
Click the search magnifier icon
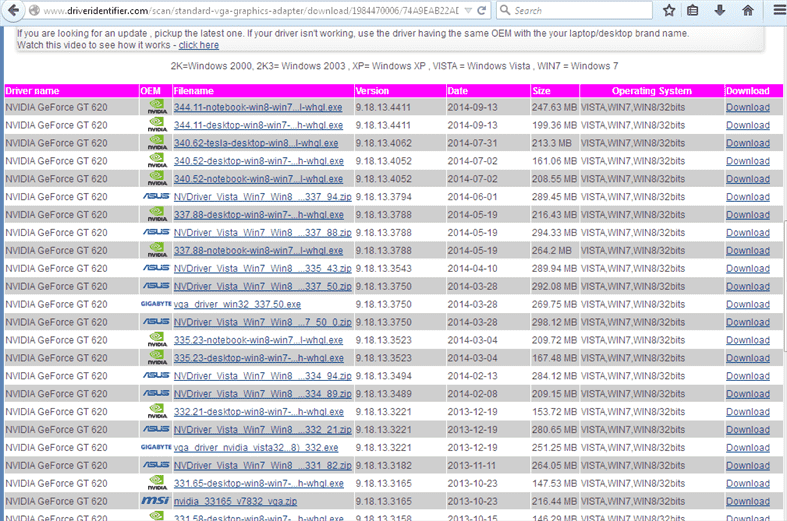click(505, 10)
